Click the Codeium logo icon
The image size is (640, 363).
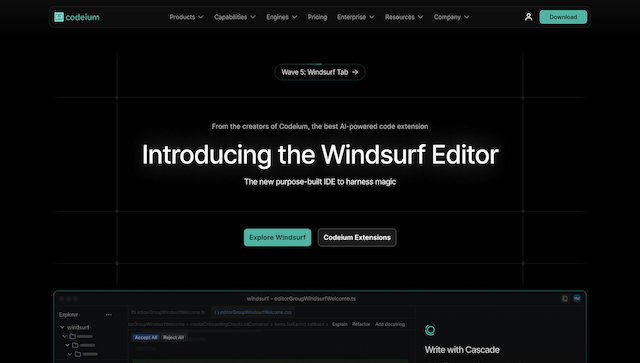[59, 17]
